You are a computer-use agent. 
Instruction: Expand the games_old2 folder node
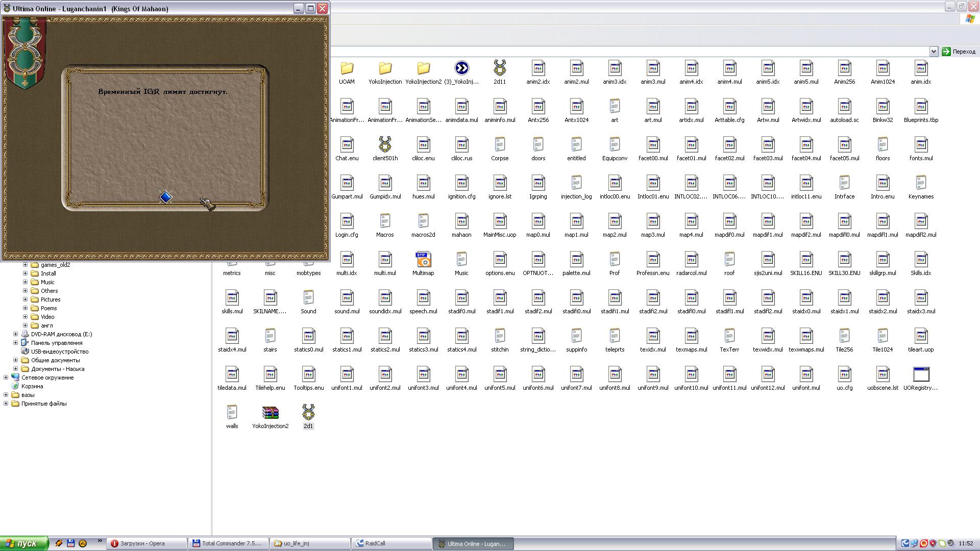click(x=25, y=265)
